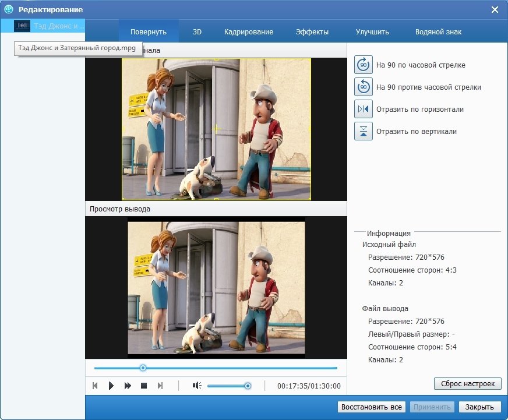Click the label Отразить по вертикали

(x=417, y=132)
